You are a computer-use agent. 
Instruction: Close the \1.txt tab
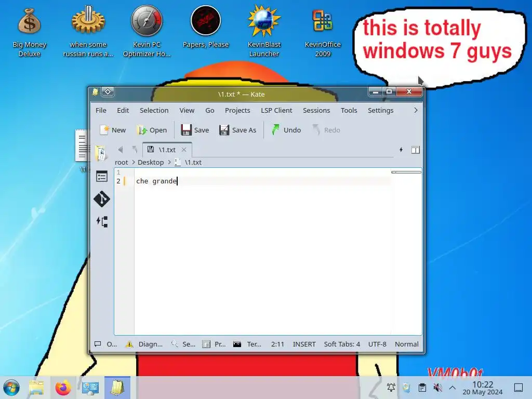click(x=184, y=150)
